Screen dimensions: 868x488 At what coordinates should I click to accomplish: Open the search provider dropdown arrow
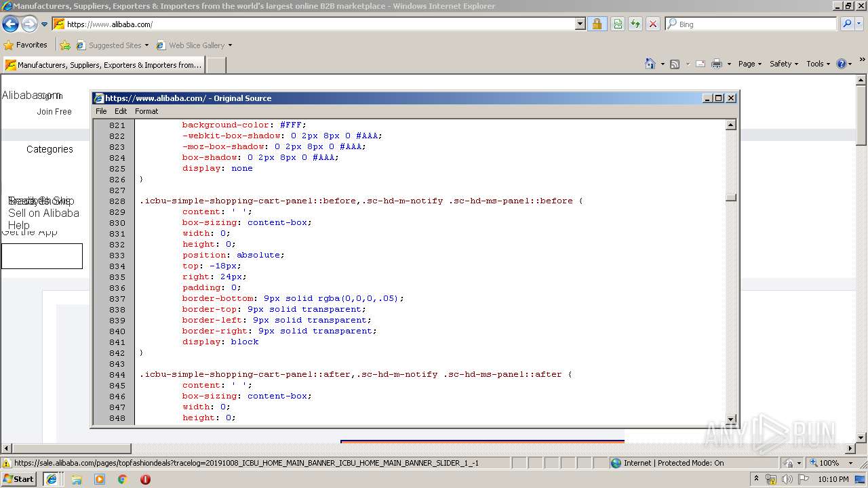(x=861, y=24)
